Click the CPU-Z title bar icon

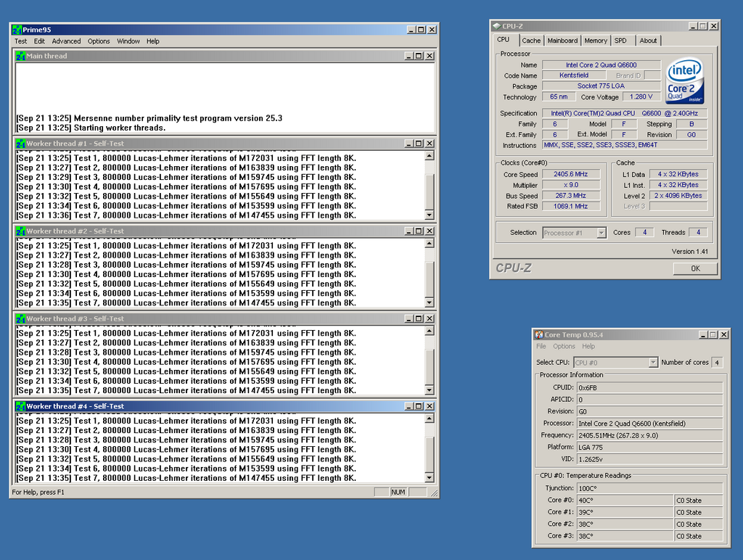(x=496, y=26)
